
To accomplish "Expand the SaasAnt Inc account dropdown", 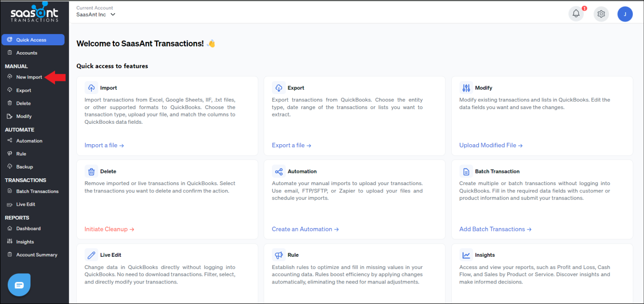I will point(96,15).
